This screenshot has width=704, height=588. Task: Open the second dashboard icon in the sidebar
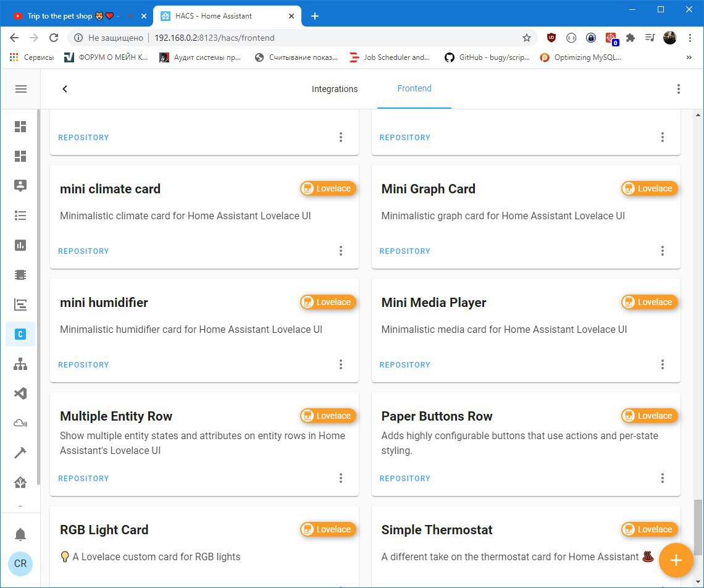20,156
